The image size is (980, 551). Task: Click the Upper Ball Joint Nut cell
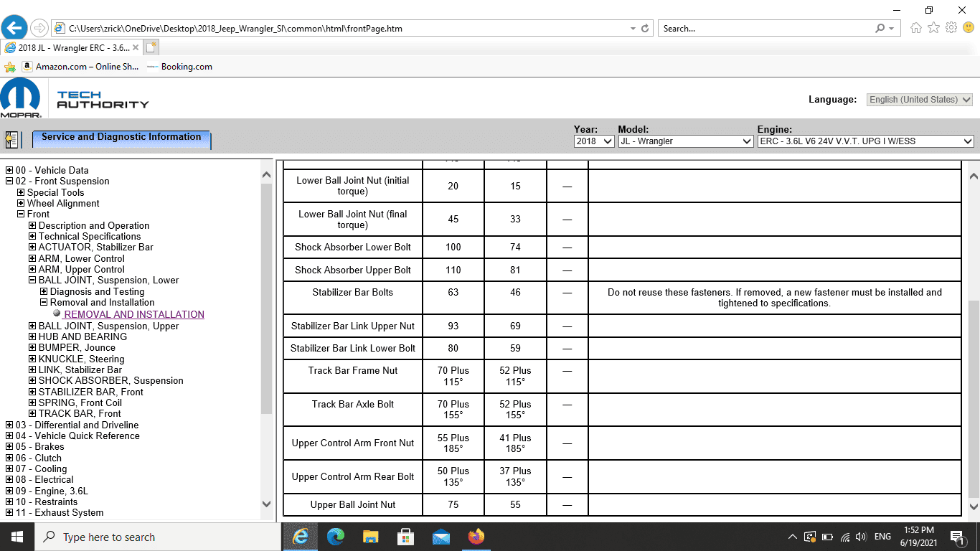coord(353,504)
